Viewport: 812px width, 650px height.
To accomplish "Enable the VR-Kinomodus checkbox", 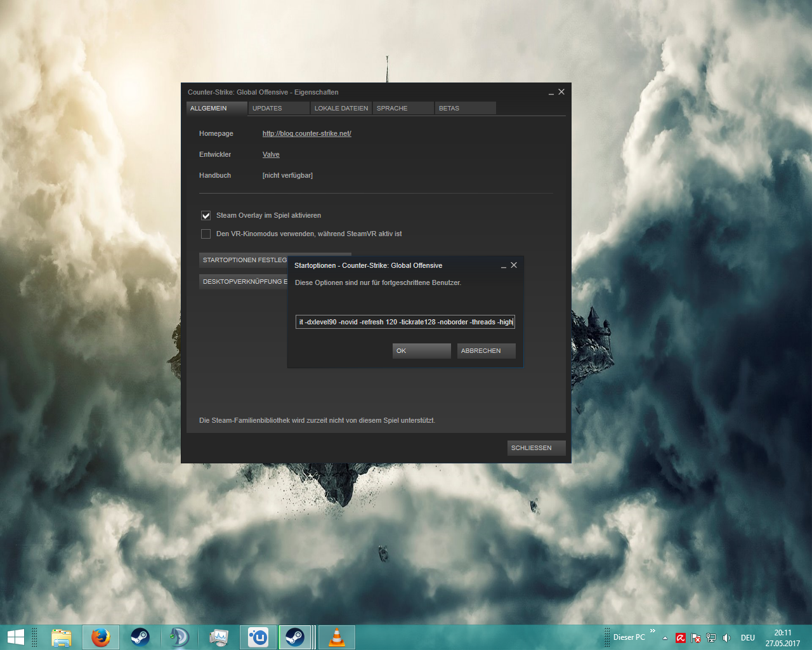I will pos(206,234).
